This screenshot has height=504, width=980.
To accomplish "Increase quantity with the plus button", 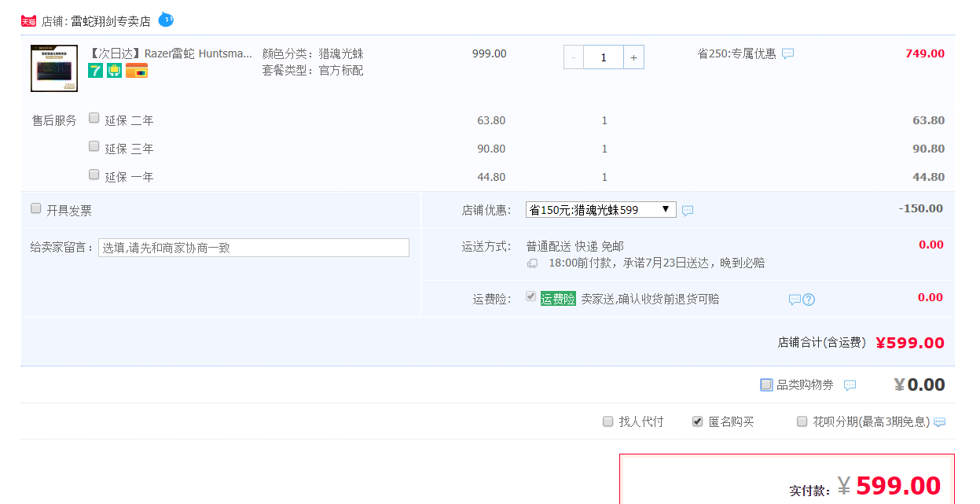I will click(x=633, y=57).
